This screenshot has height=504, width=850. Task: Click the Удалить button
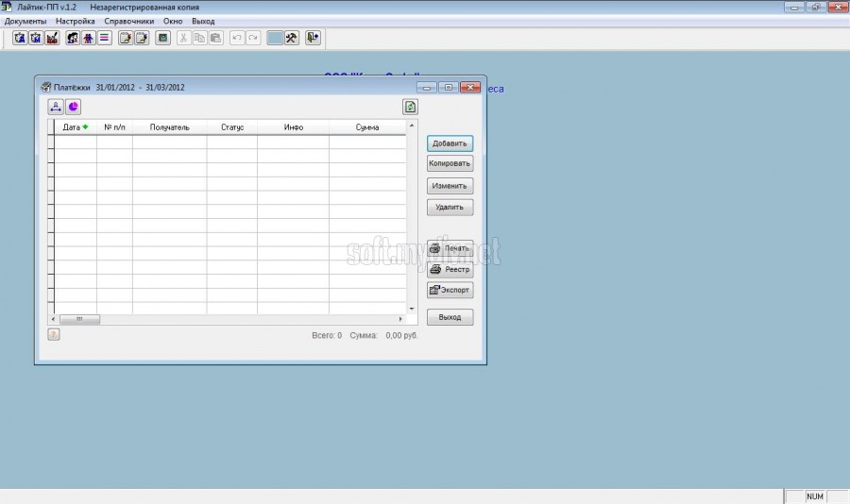click(x=450, y=207)
